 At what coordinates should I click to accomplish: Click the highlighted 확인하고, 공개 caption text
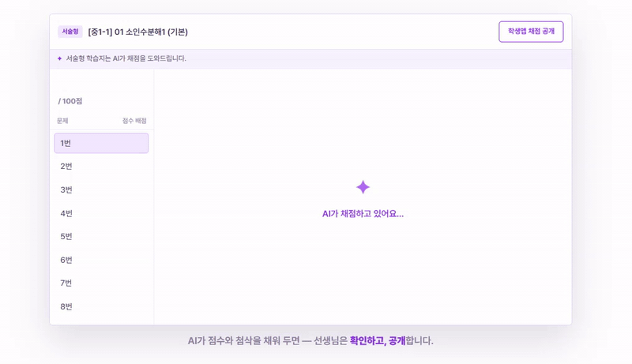pyautogui.click(x=378, y=340)
